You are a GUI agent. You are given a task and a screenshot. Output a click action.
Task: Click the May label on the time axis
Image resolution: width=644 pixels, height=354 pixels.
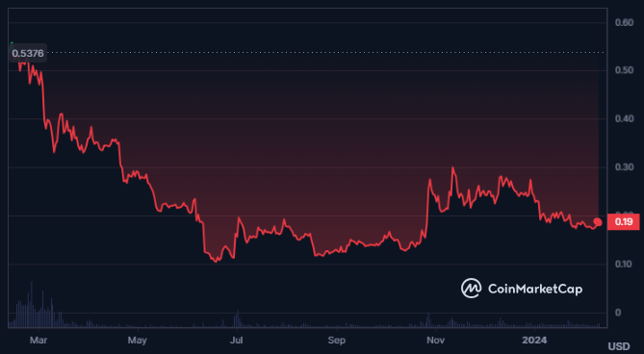click(138, 341)
